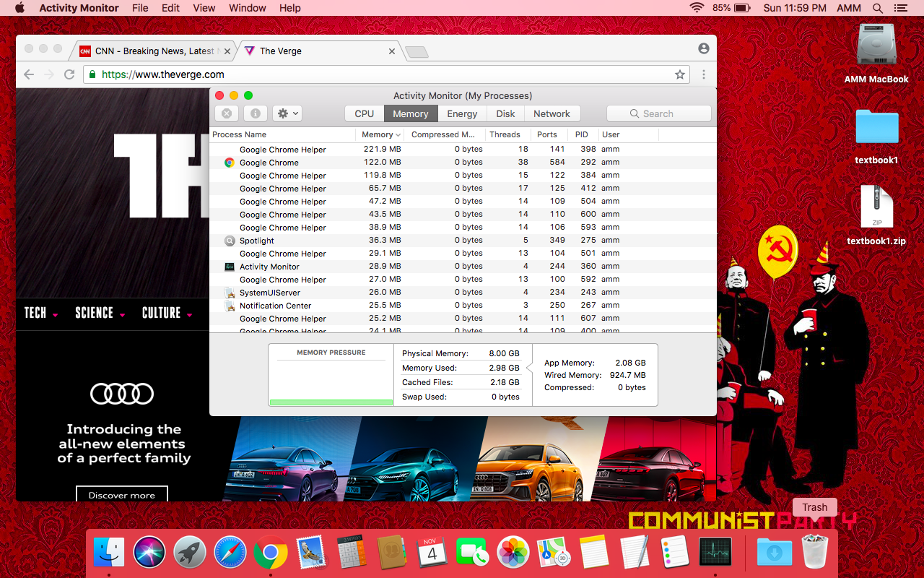Image resolution: width=924 pixels, height=578 pixels.
Task: Bookmark this page with the star icon
Action: pos(679,74)
